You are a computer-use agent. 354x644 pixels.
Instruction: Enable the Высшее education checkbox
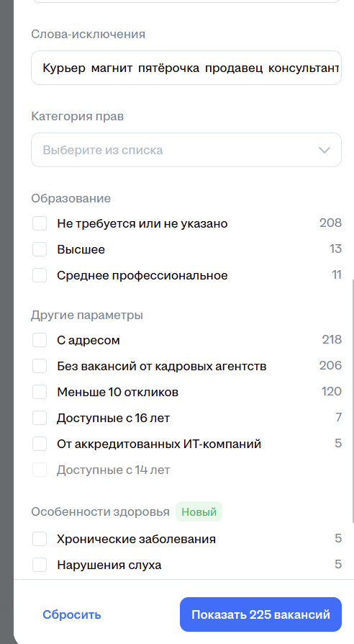pyautogui.click(x=40, y=249)
